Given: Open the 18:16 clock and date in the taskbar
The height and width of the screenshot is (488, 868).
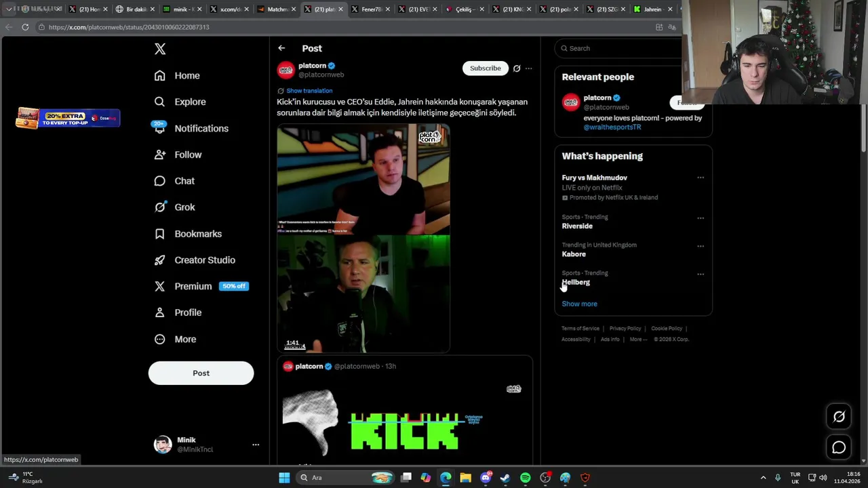Looking at the screenshot, I should pyautogui.click(x=848, y=478).
